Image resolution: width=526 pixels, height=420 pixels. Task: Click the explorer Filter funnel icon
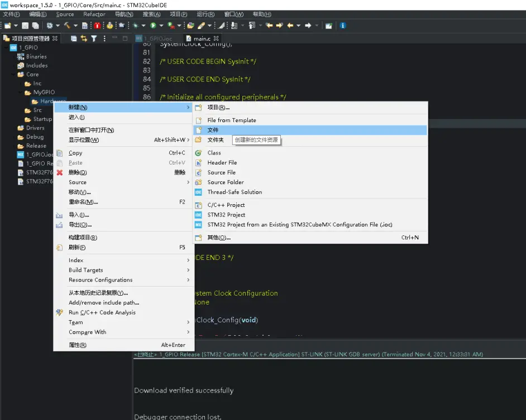[x=94, y=38]
